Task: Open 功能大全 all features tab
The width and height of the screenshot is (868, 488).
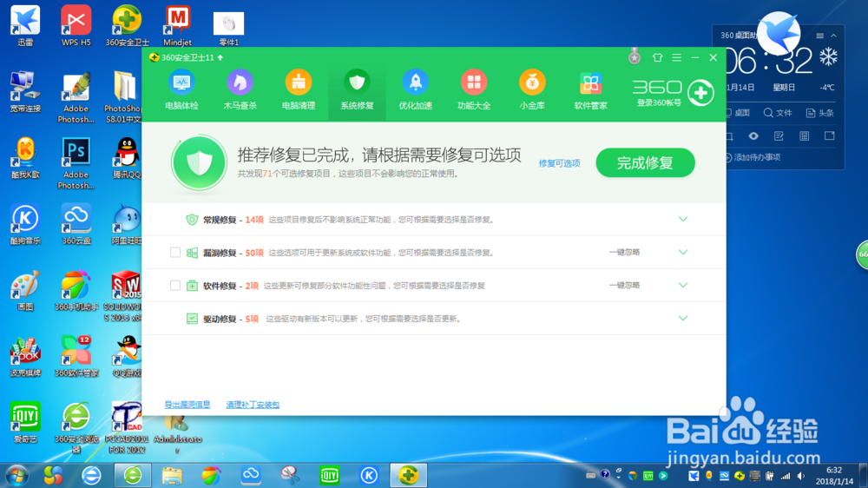Action: [x=474, y=90]
